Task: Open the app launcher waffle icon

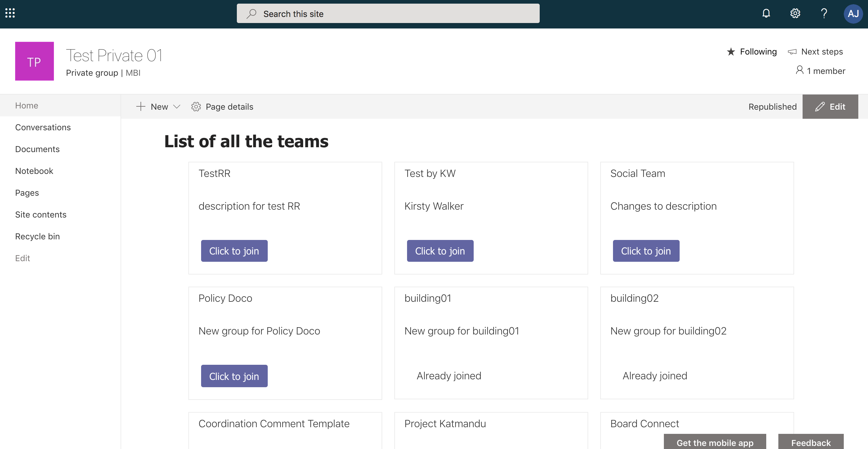Action: click(10, 13)
